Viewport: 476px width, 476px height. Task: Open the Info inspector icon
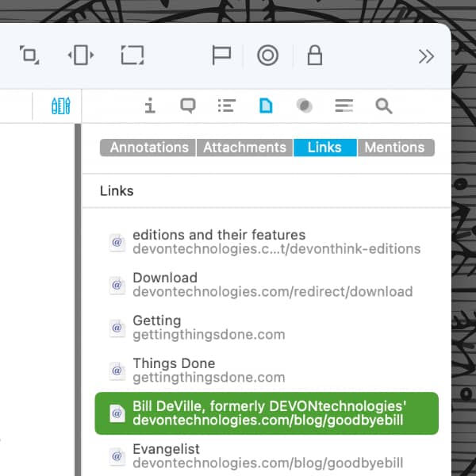tap(150, 106)
